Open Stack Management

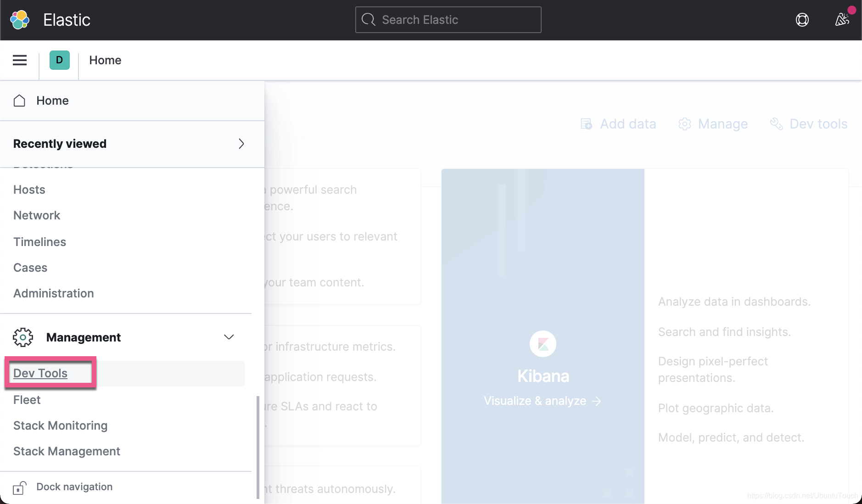coord(67,451)
